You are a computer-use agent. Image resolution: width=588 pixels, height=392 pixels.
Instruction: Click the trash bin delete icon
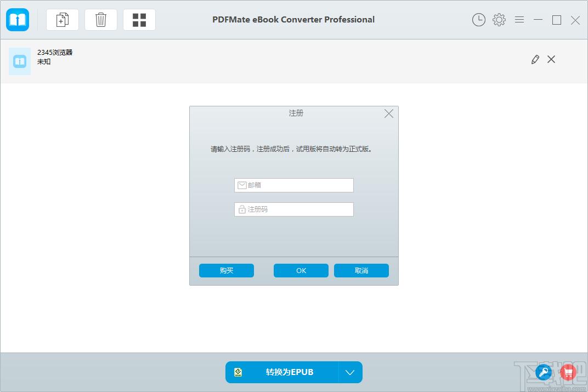pos(101,20)
